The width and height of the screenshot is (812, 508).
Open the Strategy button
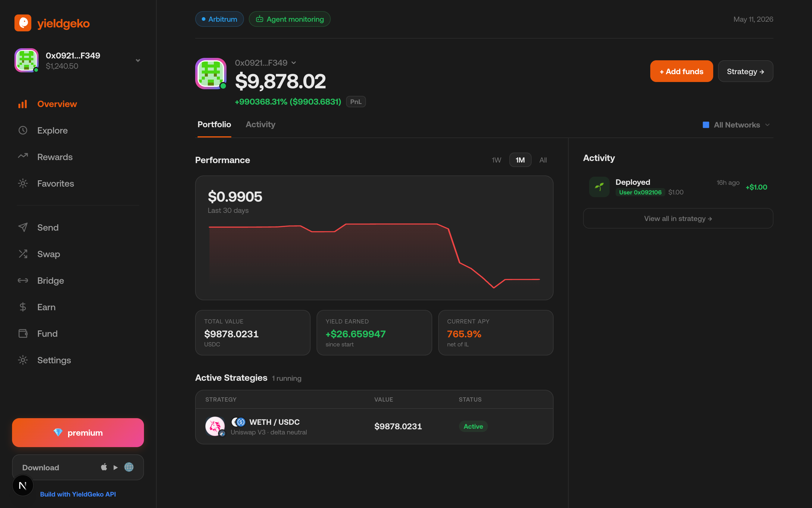pyautogui.click(x=745, y=71)
